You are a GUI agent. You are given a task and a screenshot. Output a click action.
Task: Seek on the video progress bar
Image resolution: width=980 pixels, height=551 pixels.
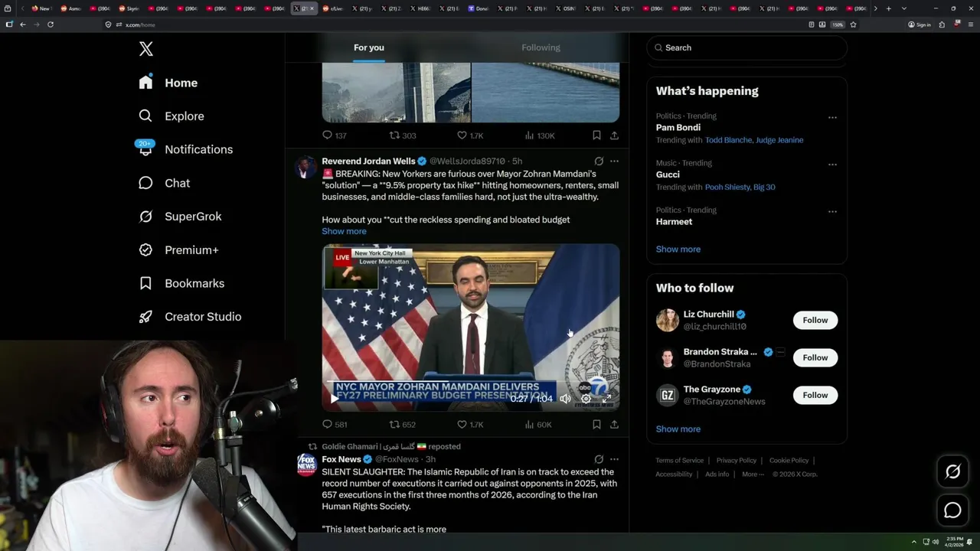point(470,383)
